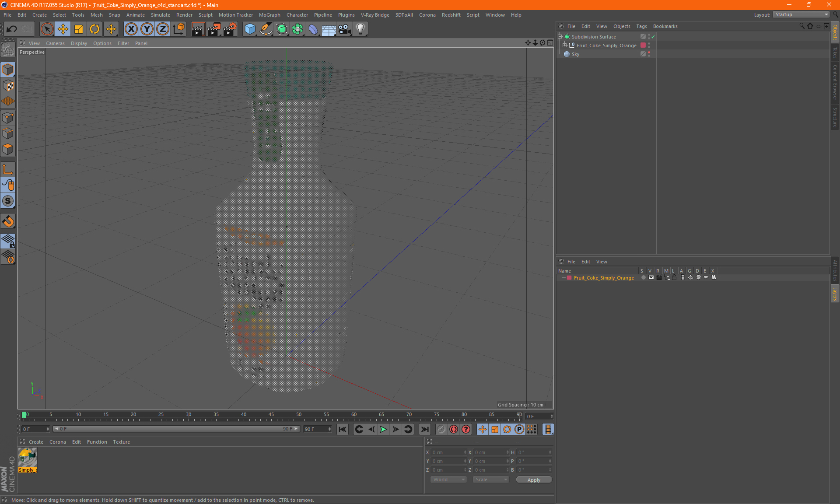Activate the Move tool icon
The image size is (840, 504).
point(63,29)
